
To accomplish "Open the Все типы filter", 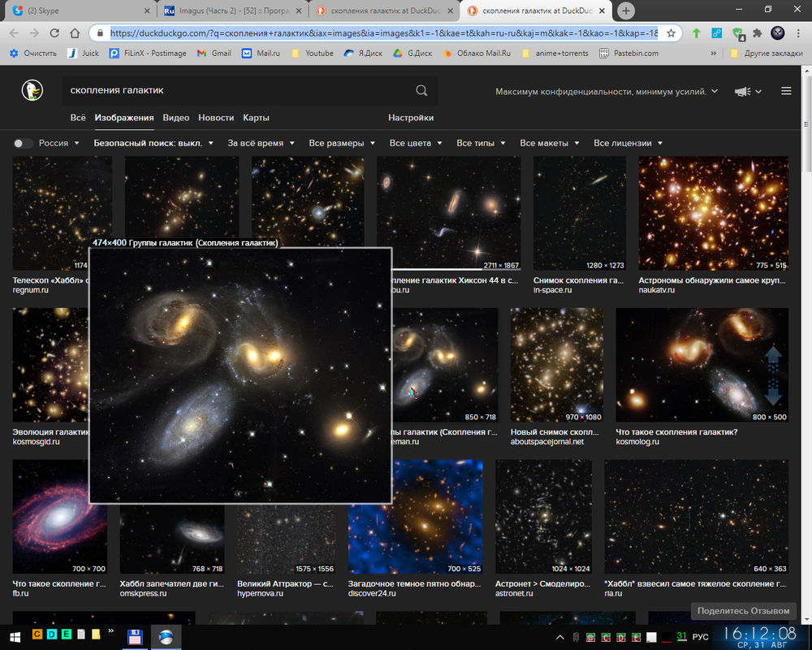I will pos(481,143).
